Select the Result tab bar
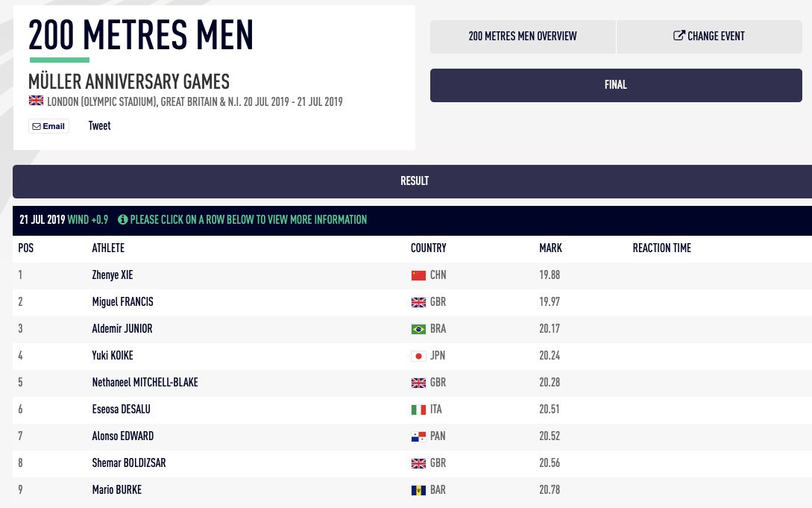This screenshot has width=812, height=508. pos(415,181)
